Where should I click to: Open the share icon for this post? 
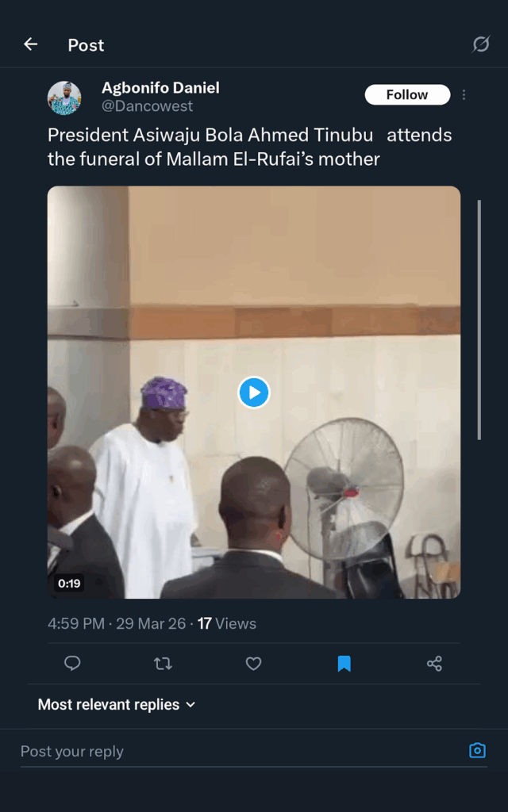pyautogui.click(x=434, y=664)
